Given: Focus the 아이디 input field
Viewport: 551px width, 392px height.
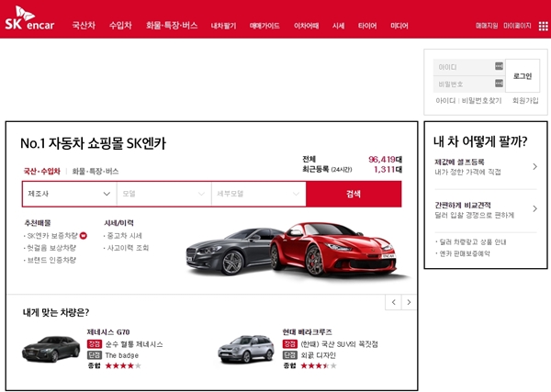Looking at the screenshot, I should click(469, 67).
